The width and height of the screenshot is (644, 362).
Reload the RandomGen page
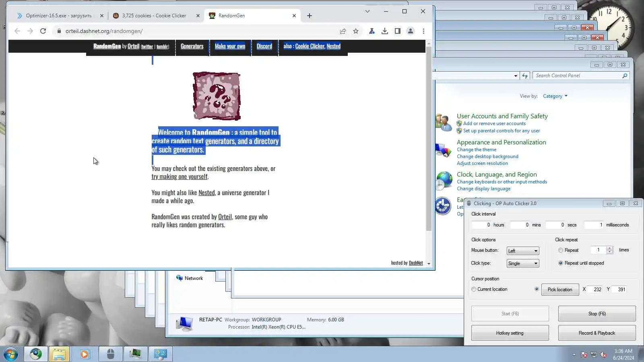[x=43, y=31]
